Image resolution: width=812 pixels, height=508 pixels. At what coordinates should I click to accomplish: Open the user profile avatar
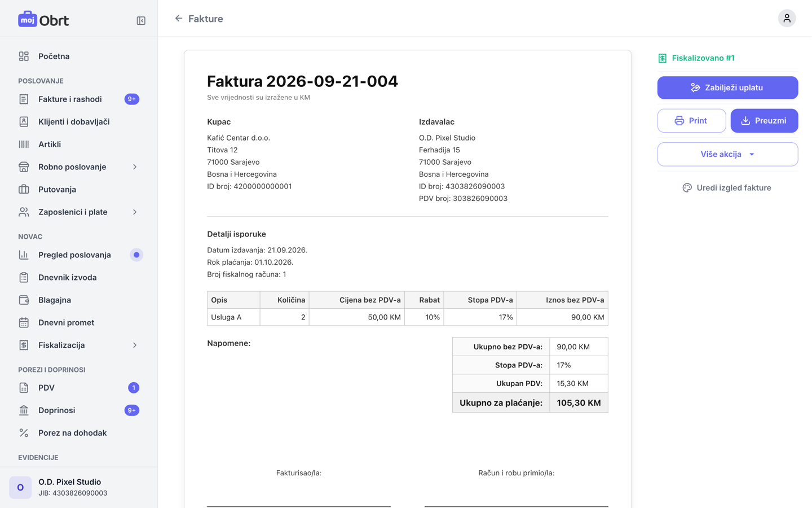[787, 19]
